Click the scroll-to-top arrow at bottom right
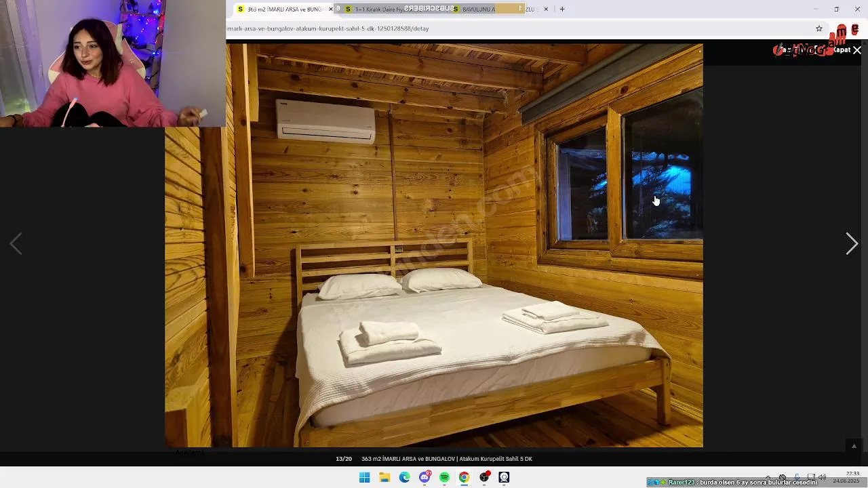 [854, 445]
